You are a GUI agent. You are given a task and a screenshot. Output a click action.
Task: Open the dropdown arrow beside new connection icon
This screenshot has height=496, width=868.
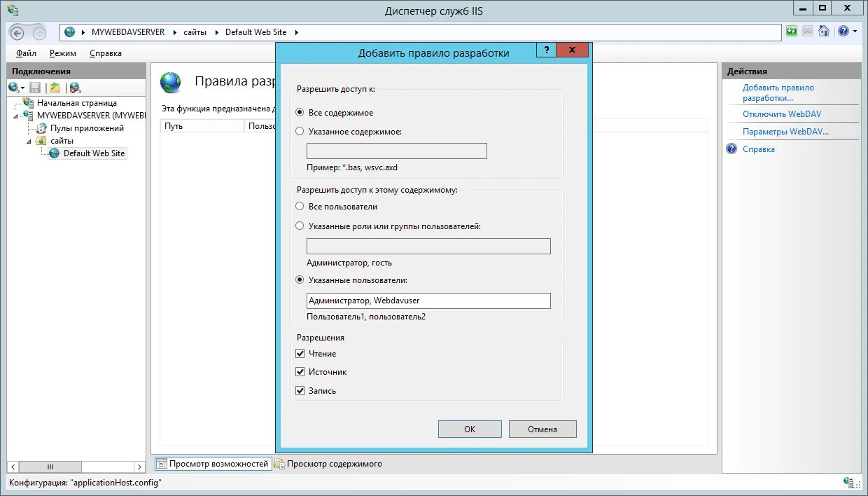[23, 88]
